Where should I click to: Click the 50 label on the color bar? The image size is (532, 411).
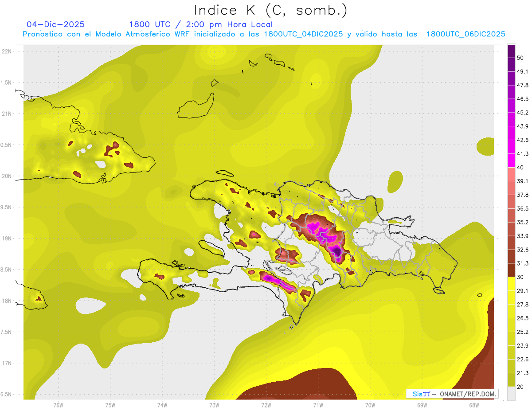[x=521, y=58]
